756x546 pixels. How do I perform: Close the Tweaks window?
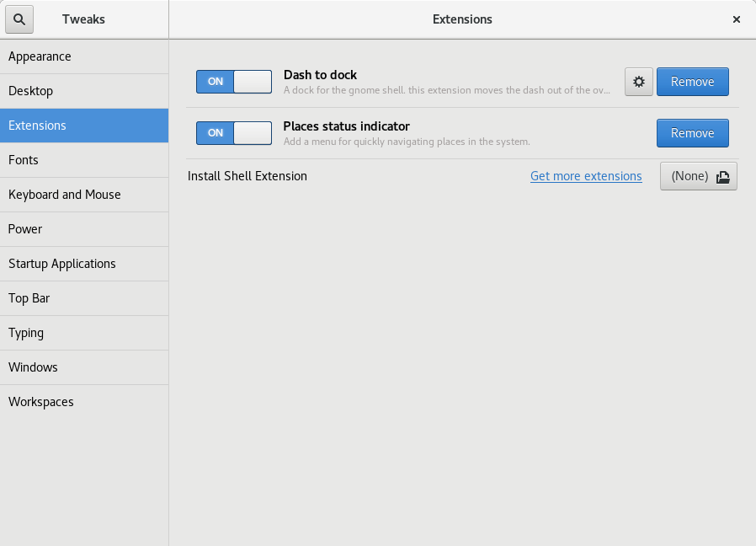click(737, 19)
